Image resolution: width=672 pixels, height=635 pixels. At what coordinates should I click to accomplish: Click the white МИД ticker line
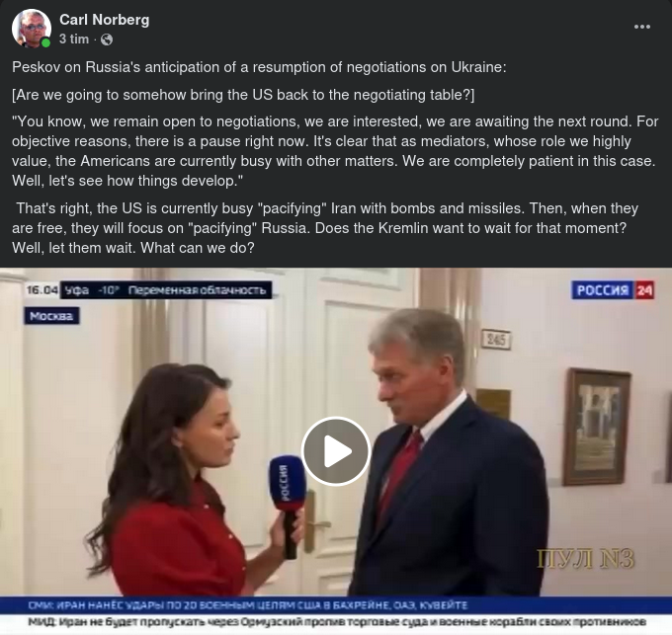click(x=337, y=621)
